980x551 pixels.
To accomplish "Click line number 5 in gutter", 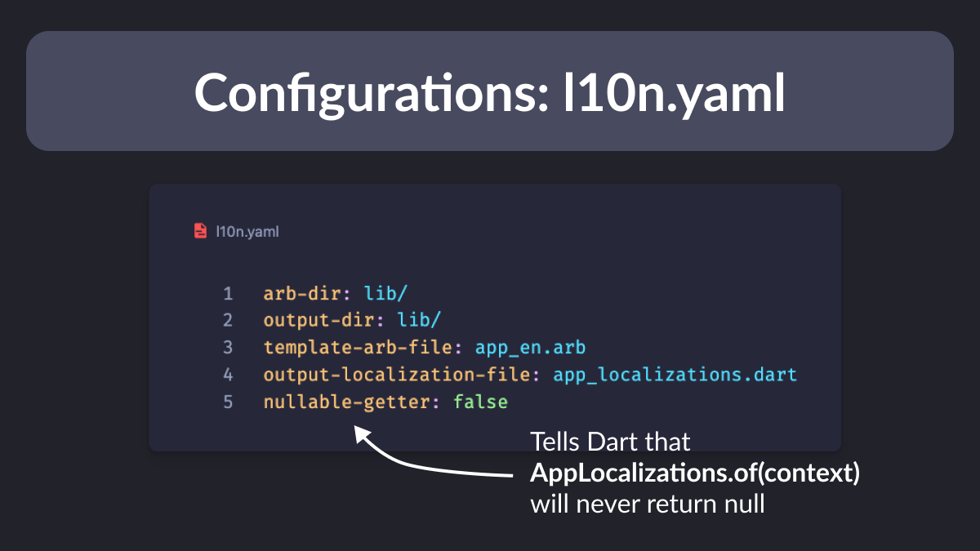I will click(x=228, y=402).
